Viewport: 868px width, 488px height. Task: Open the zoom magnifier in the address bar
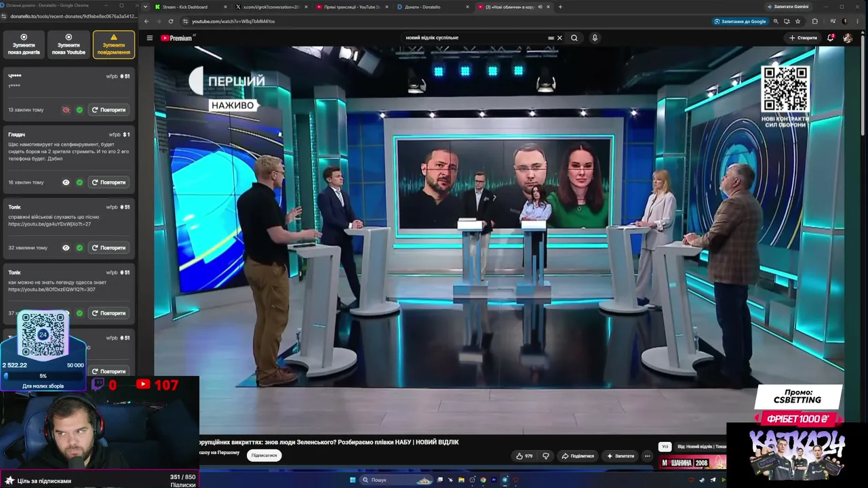pos(776,21)
